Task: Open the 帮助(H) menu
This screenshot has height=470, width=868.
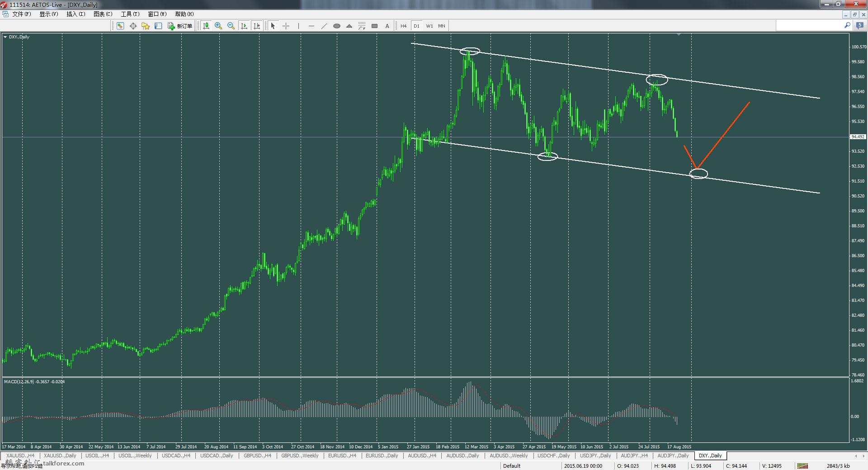Action: pos(184,14)
